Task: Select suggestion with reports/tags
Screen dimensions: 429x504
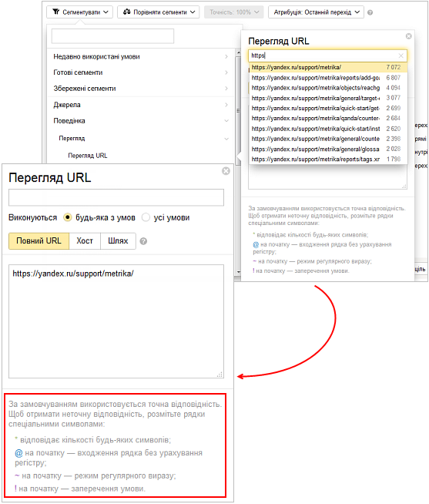Action: click(328, 159)
